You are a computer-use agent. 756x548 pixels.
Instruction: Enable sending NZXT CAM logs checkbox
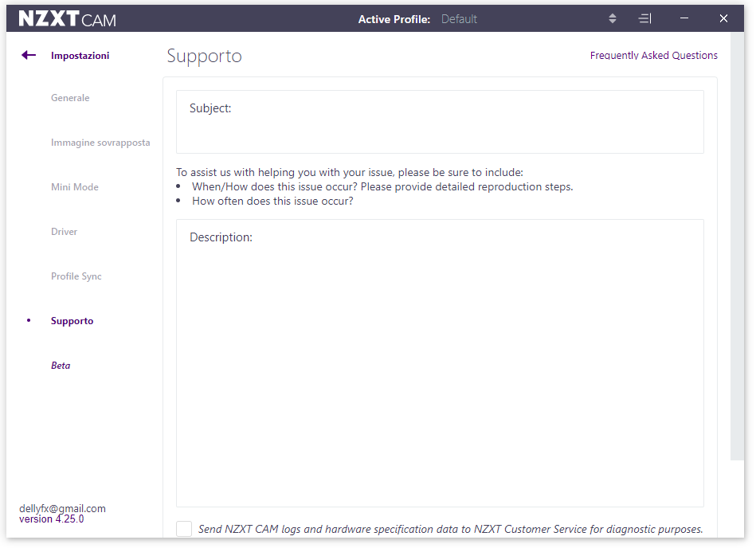(184, 529)
